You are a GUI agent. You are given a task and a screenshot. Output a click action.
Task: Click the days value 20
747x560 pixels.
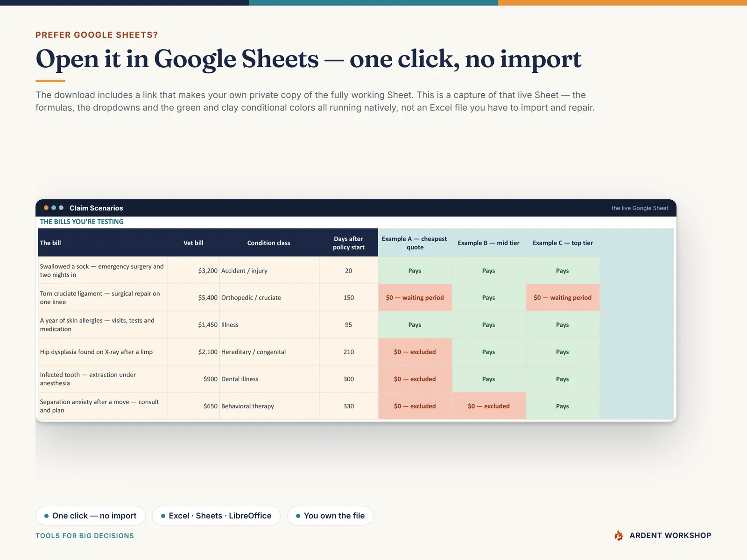coord(349,271)
